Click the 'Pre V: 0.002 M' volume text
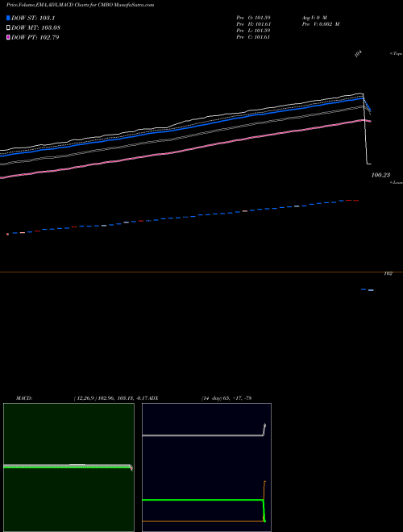Image resolution: width=403 pixels, height=532 pixels. pyautogui.click(x=321, y=24)
